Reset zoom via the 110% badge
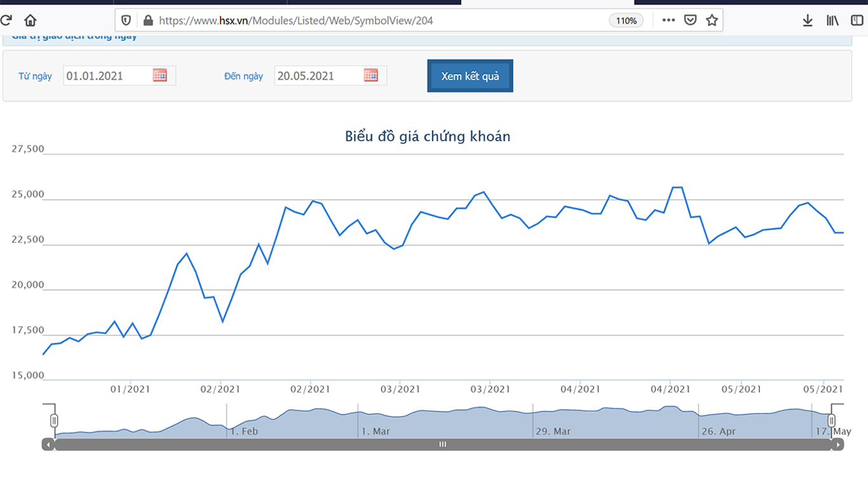 [x=626, y=20]
